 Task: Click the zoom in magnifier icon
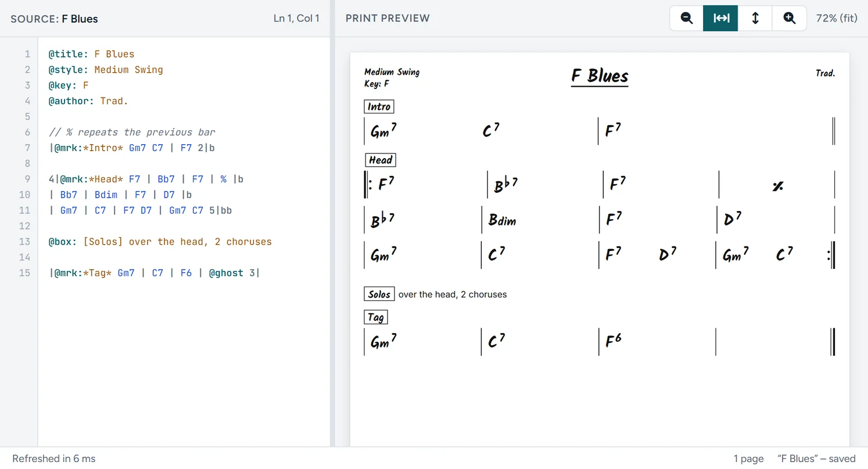pyautogui.click(x=790, y=18)
